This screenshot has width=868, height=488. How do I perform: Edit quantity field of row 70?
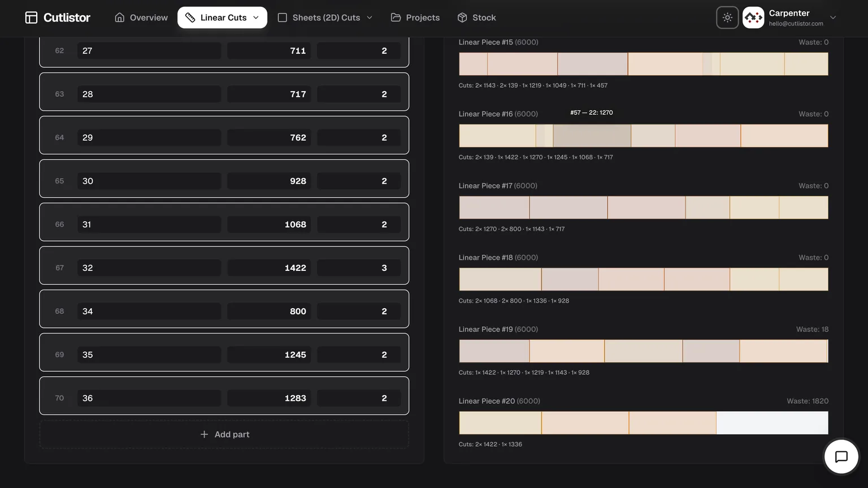click(359, 398)
